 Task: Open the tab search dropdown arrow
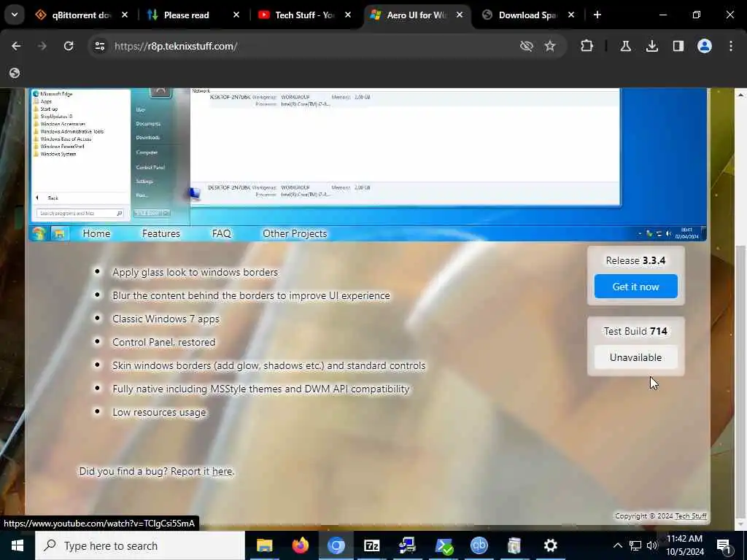click(x=15, y=15)
